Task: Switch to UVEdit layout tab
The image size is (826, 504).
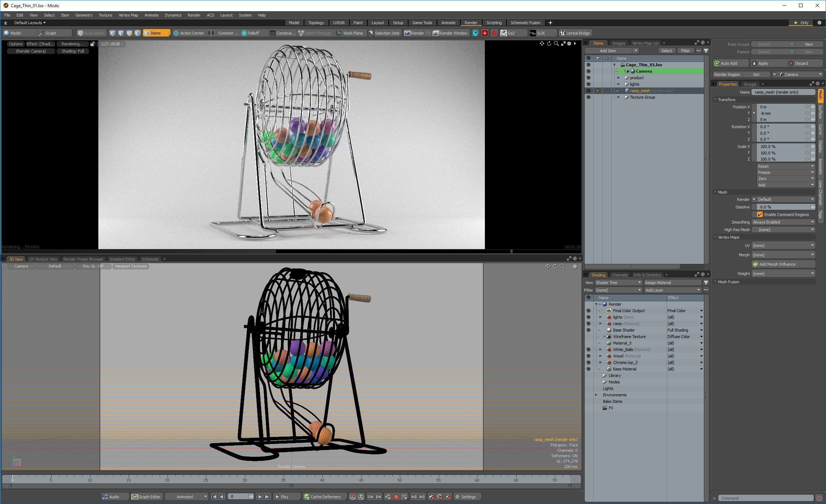Action: [x=339, y=23]
